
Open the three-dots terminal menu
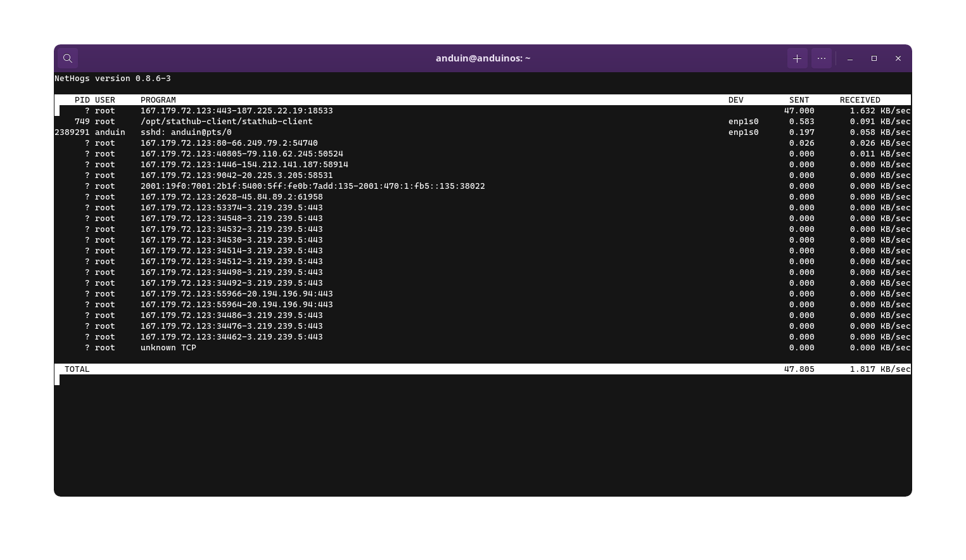(x=822, y=58)
